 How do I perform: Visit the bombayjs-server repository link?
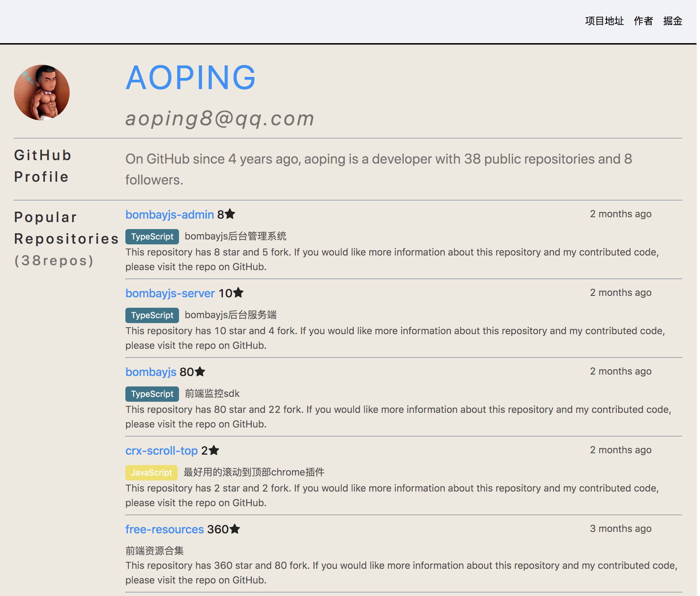(170, 293)
